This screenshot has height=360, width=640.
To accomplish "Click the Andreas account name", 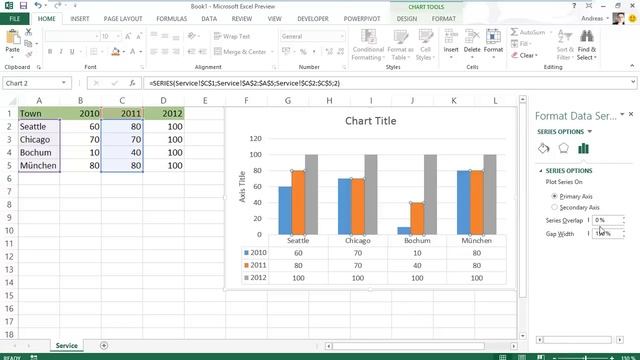I will pyautogui.click(x=592, y=18).
